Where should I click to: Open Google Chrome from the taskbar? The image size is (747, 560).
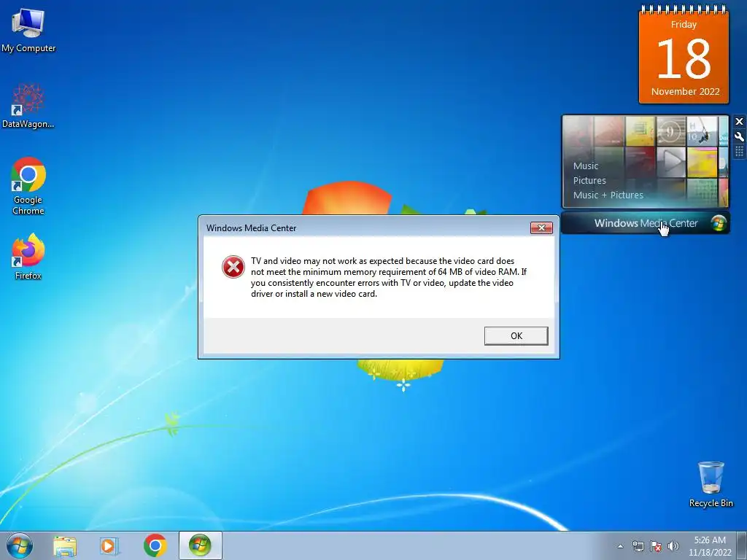click(x=155, y=545)
